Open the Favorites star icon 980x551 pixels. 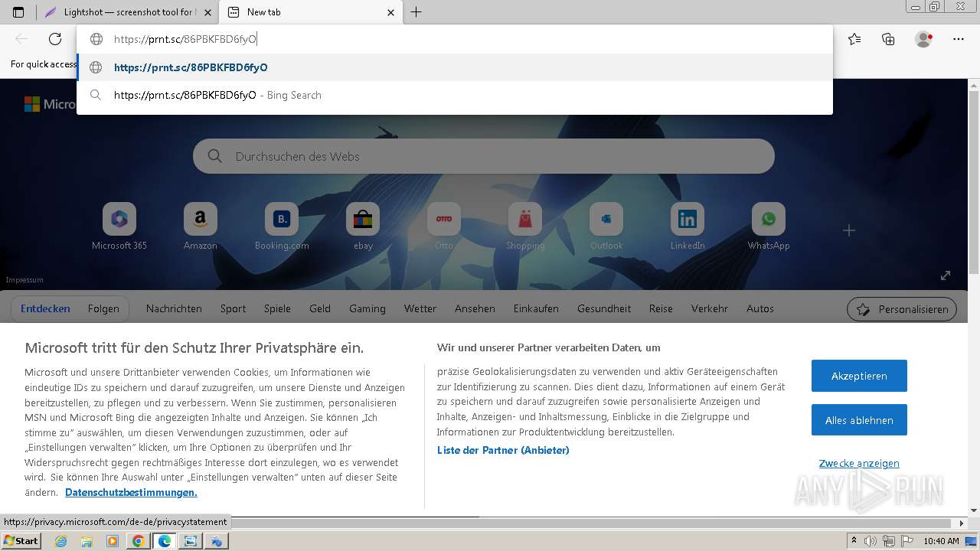click(x=854, y=39)
